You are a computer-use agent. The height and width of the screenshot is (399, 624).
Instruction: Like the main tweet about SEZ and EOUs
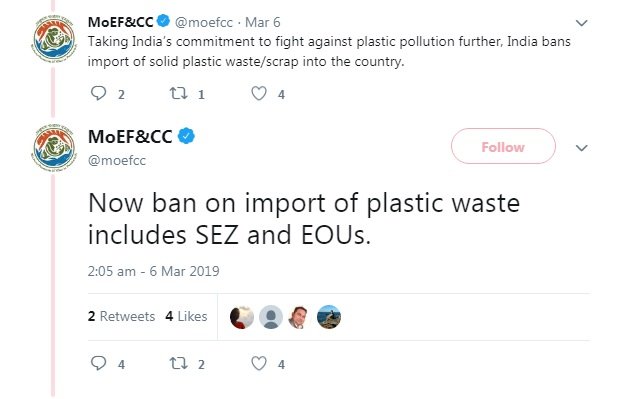pyautogui.click(x=259, y=363)
